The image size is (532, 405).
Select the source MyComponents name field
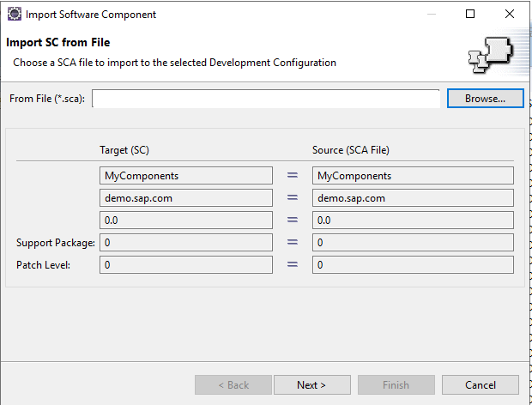coord(413,175)
